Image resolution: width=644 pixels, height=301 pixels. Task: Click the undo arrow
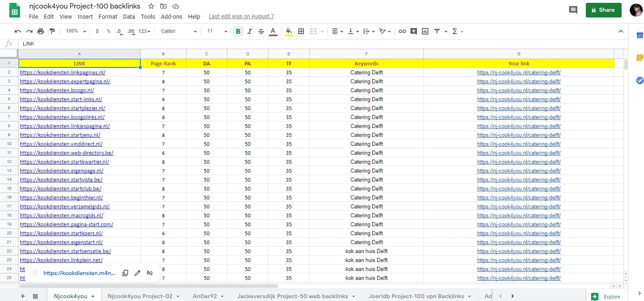pos(17,31)
